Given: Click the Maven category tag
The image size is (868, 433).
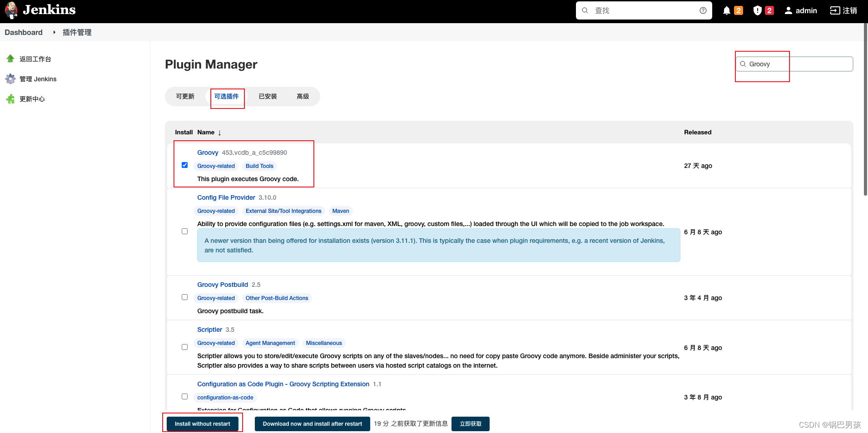Looking at the screenshot, I should tap(341, 211).
